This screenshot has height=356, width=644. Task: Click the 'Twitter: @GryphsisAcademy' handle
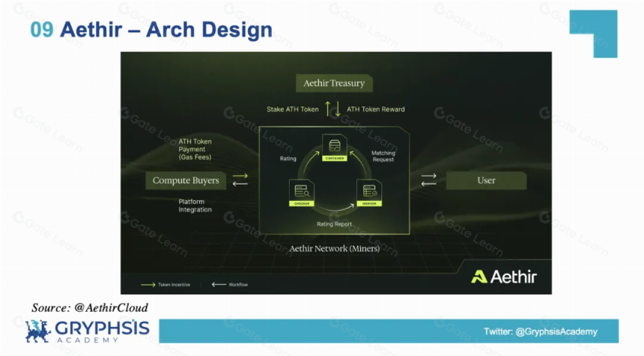[x=540, y=332]
